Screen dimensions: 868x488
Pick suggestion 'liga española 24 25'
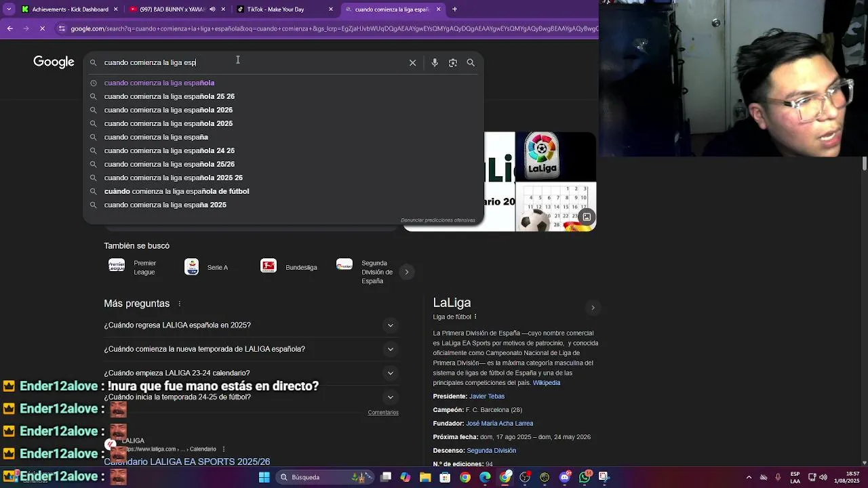pos(283,150)
